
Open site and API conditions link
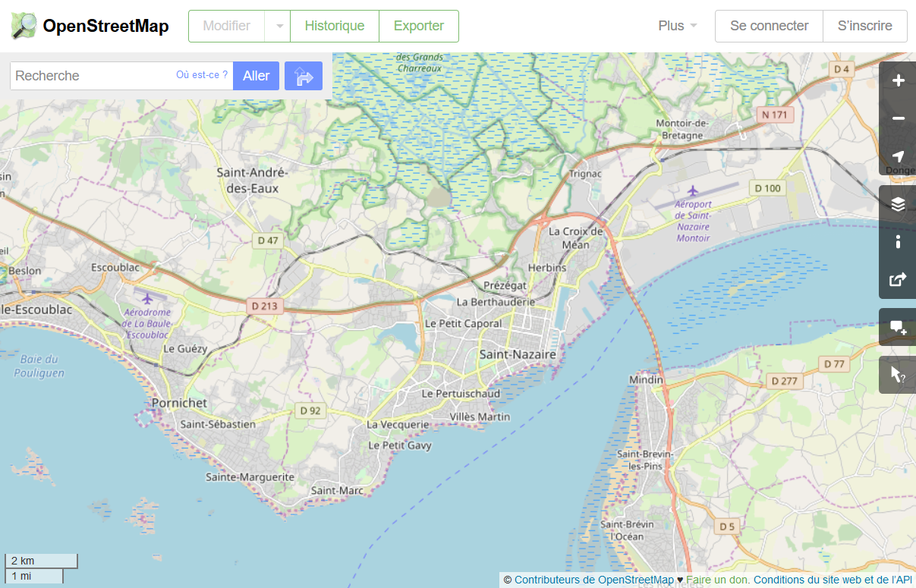coord(833,580)
